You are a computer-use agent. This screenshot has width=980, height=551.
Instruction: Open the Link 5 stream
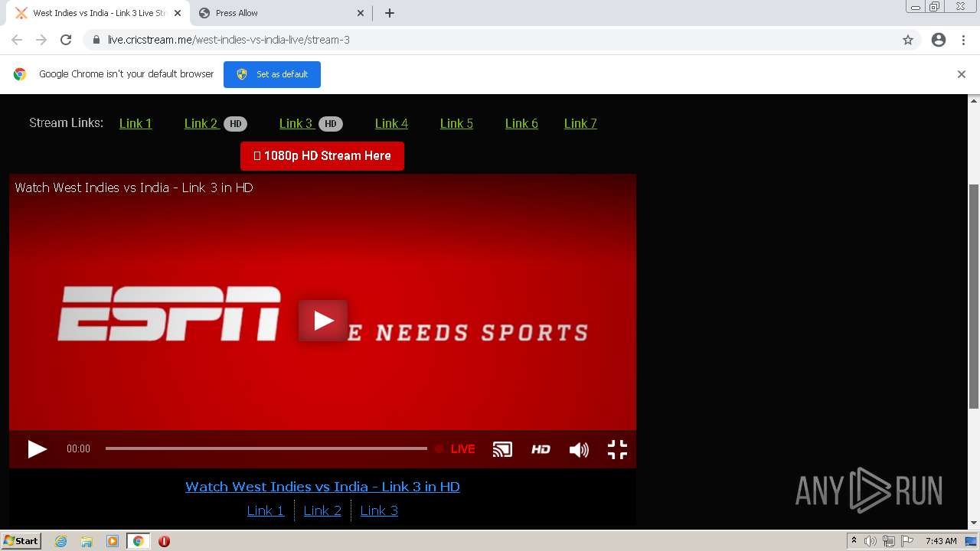click(456, 123)
